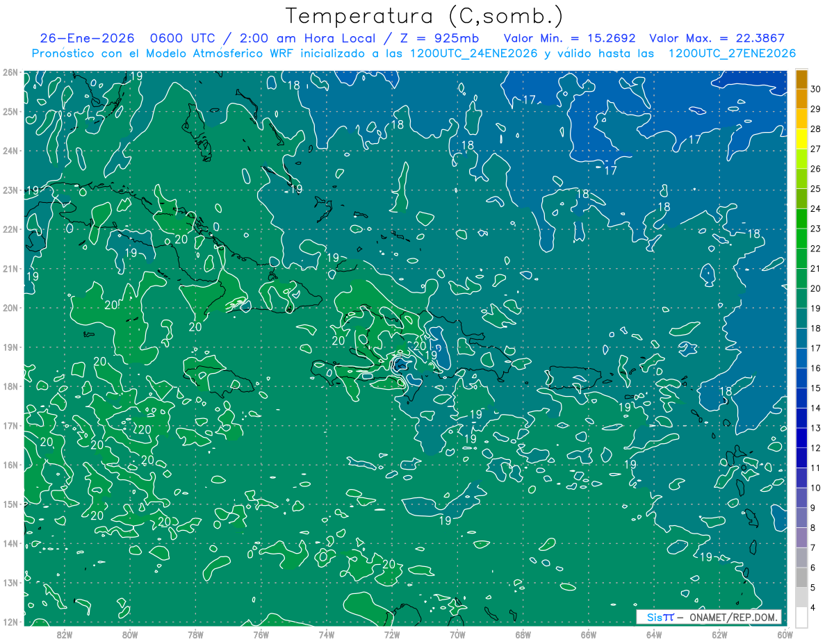Select the 18N latitude label

tap(10, 386)
